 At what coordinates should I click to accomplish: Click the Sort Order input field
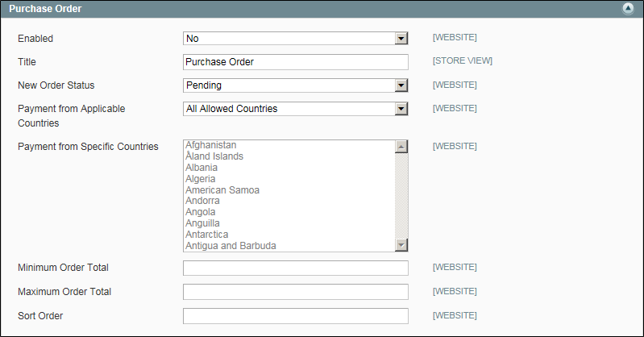(x=295, y=315)
